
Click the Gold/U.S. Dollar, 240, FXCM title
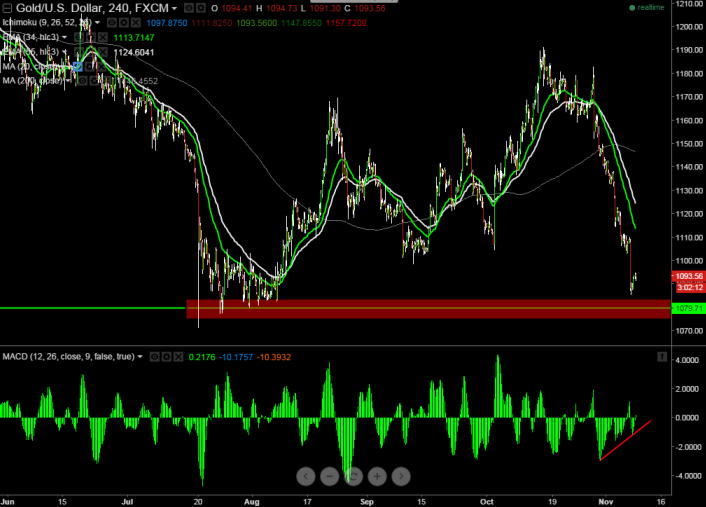coord(92,8)
